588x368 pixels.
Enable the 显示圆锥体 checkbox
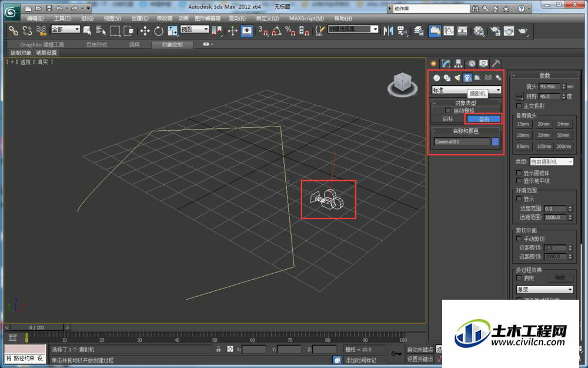pos(519,173)
